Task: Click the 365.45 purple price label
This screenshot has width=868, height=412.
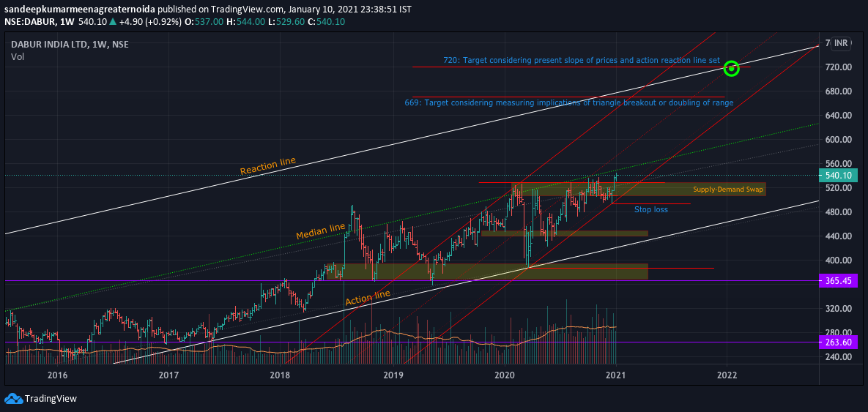Action: point(837,281)
